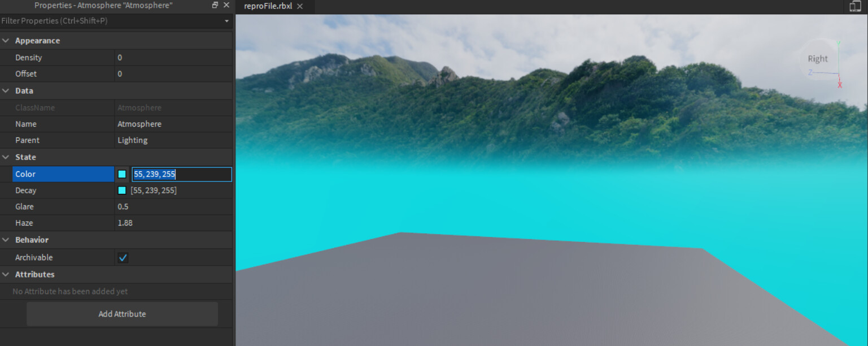Collapse the Behavior section
Image resolution: width=868 pixels, height=346 pixels.
pos(6,240)
